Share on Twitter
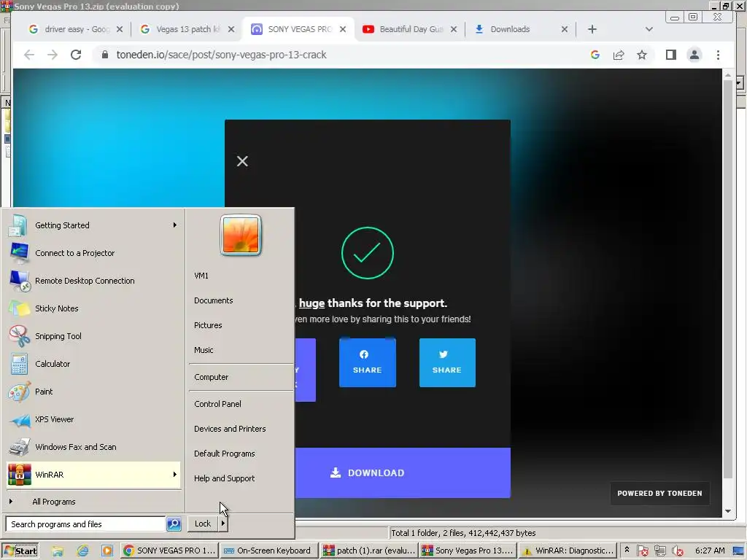 tap(447, 362)
